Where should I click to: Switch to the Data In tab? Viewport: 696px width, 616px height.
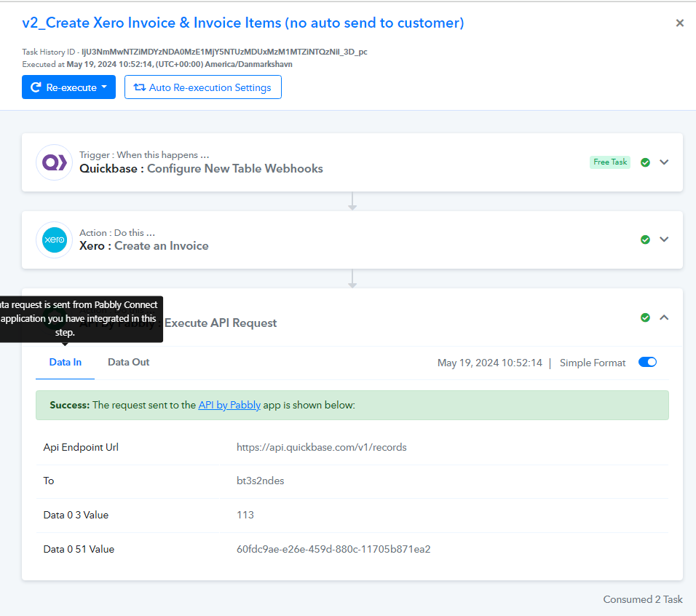pos(66,362)
